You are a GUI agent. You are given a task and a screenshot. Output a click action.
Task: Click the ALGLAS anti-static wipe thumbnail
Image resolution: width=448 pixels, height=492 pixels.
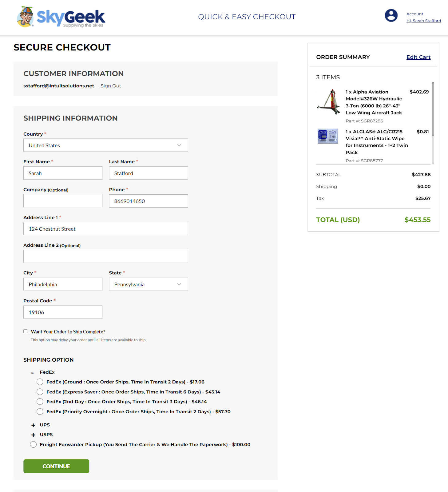[328, 136]
